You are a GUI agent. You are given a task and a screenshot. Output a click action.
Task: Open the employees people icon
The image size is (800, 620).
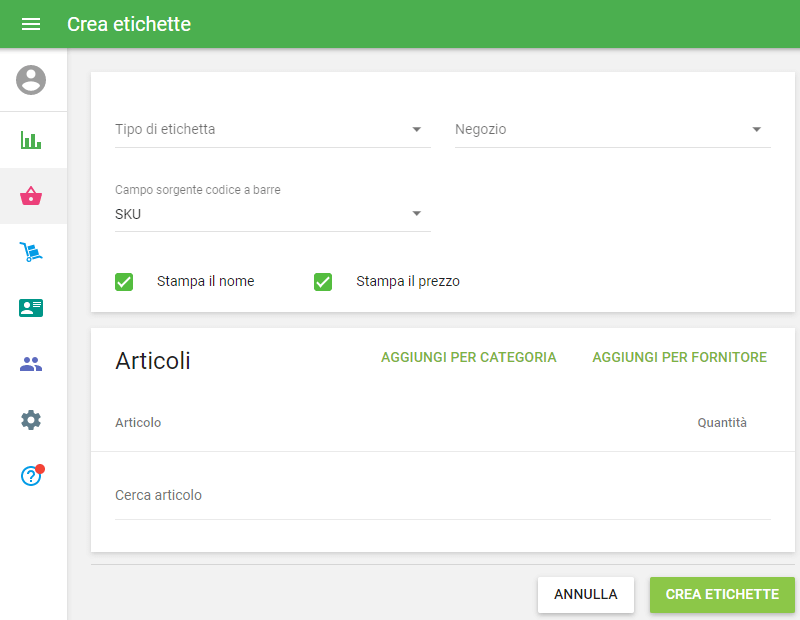pos(31,364)
